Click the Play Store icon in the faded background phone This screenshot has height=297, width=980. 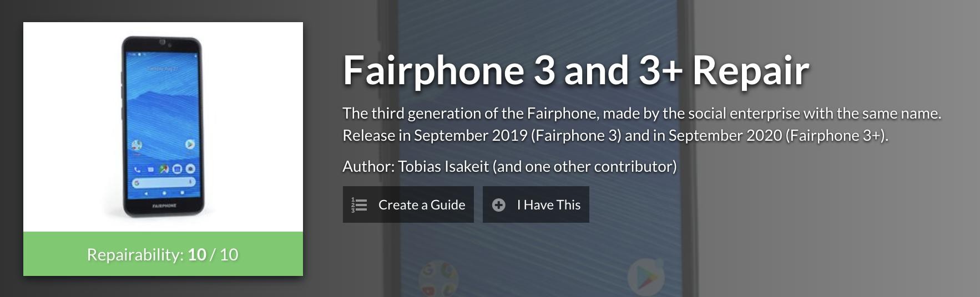[645, 276]
